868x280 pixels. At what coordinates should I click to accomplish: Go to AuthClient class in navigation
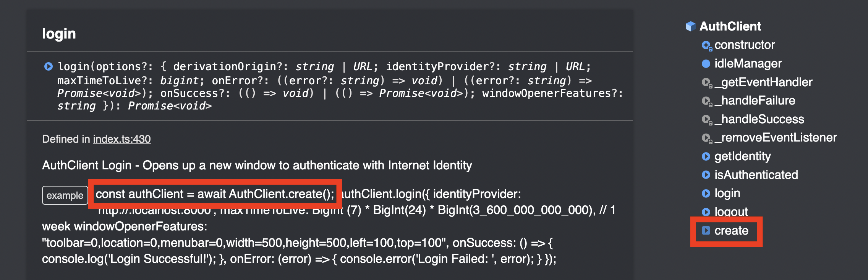(x=730, y=26)
